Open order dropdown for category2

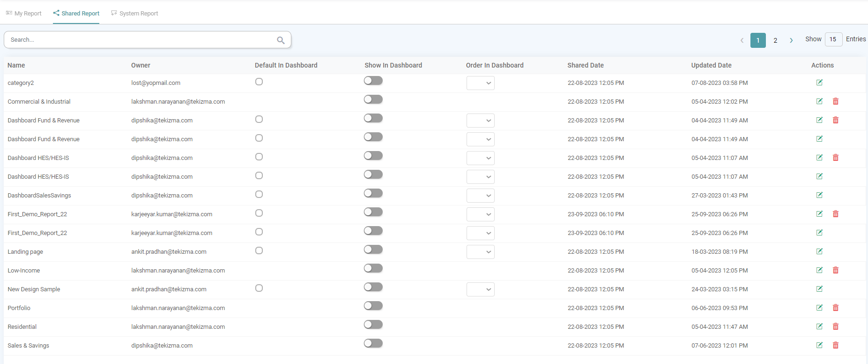tap(480, 83)
